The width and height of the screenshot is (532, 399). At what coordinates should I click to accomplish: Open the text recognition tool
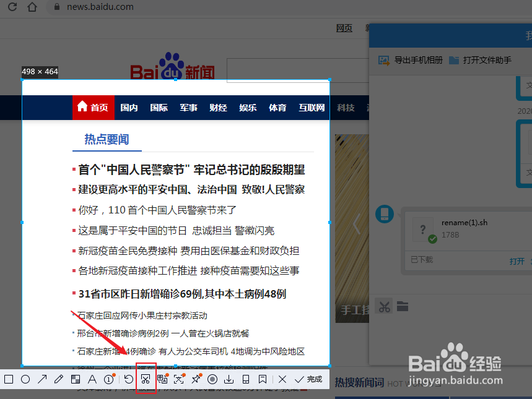(179, 379)
